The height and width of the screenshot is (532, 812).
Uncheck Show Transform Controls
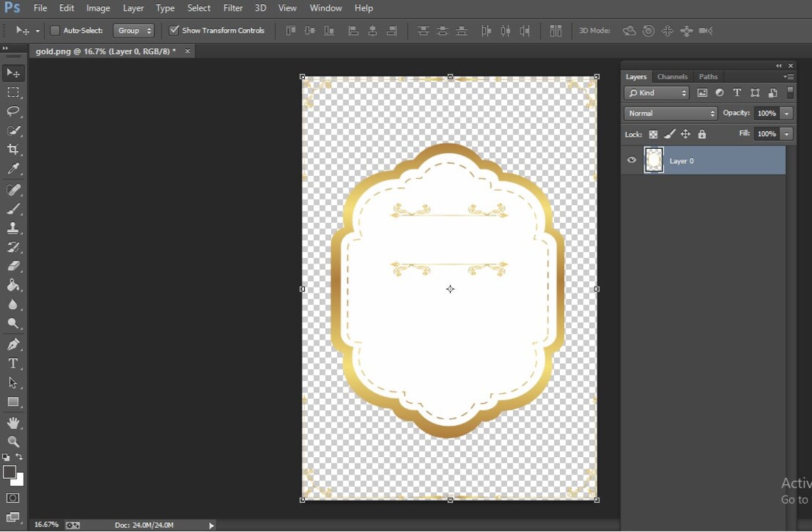coord(173,31)
